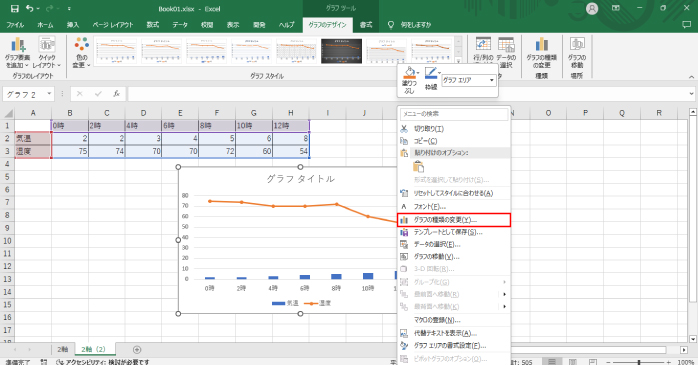Choose データの選択 in context menu

[x=454, y=244]
